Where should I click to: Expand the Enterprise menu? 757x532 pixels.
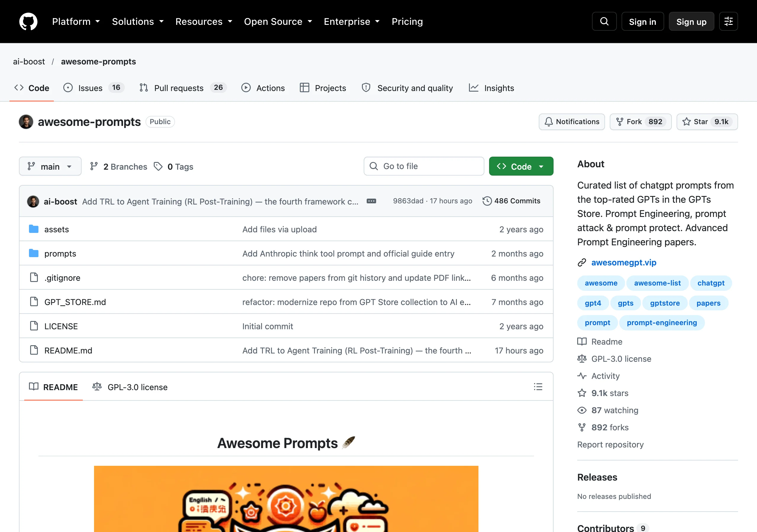pyautogui.click(x=352, y=21)
